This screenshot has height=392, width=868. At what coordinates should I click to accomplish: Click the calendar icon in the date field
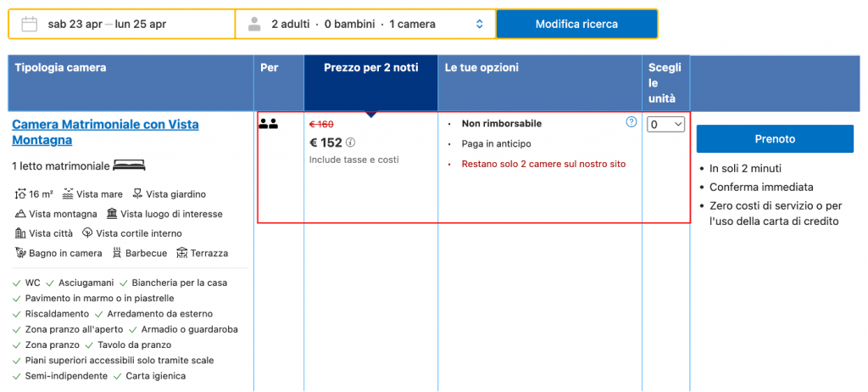point(29,24)
